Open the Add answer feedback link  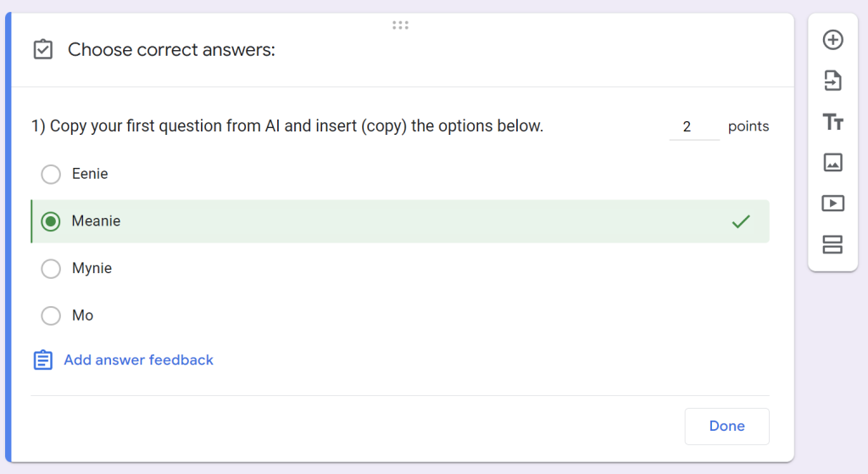tap(138, 360)
